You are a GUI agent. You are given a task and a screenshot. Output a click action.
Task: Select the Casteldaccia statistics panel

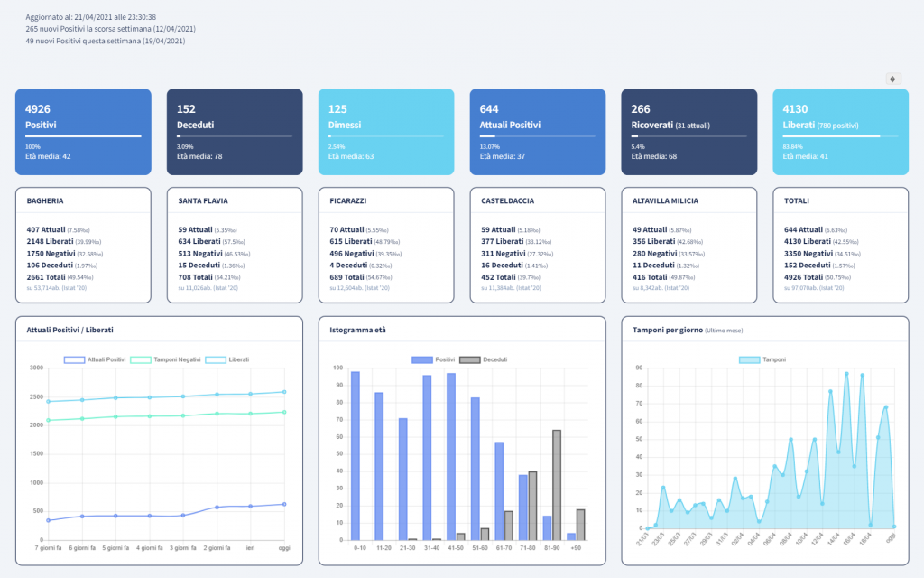(537, 244)
